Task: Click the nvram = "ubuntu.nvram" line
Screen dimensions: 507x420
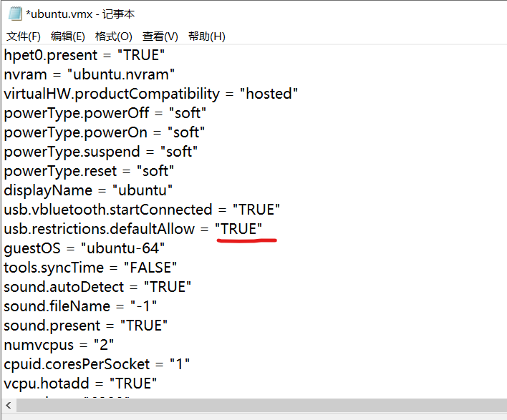Action: click(90, 74)
